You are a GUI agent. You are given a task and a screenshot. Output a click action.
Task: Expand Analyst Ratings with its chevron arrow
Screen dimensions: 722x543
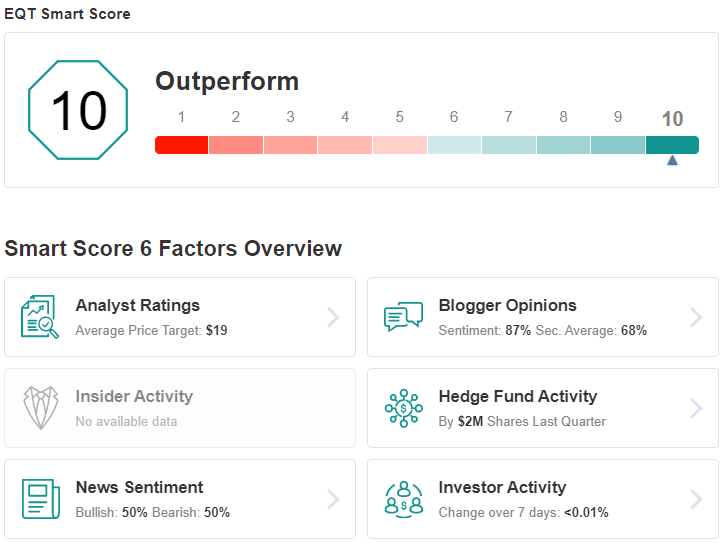333,317
